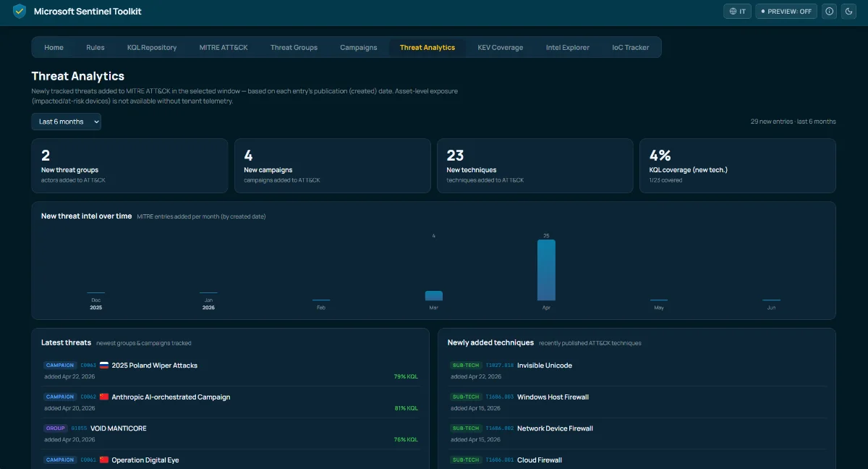Click the globe icon in the IT language button
This screenshot has height=469, width=868.
pyautogui.click(x=733, y=12)
